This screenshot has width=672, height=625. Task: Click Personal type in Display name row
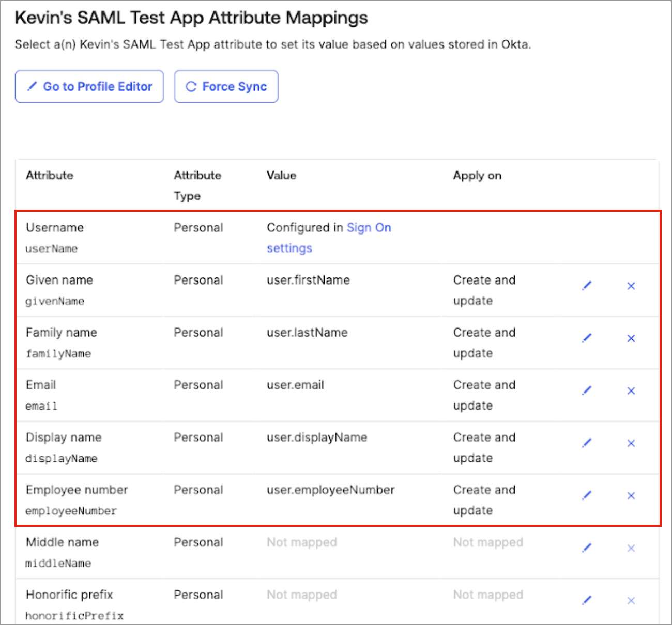[198, 437]
